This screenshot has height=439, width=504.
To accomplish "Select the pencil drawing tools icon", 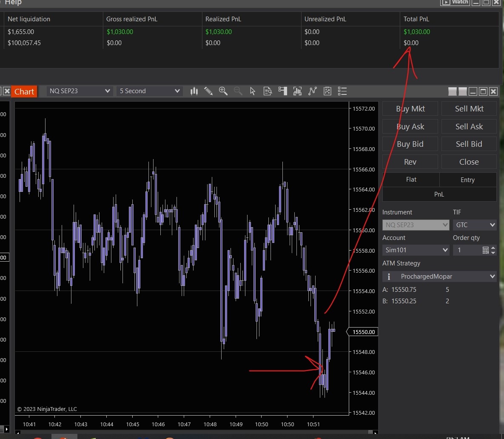I will coord(208,91).
